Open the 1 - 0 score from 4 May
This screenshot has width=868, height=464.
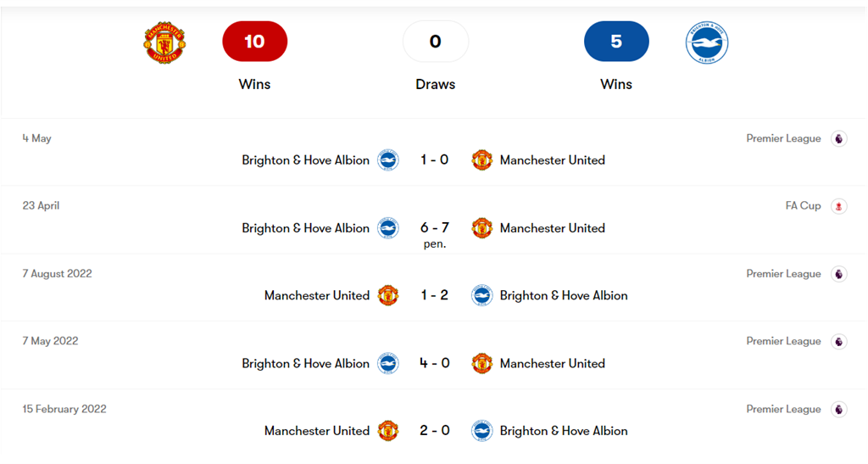coord(435,160)
